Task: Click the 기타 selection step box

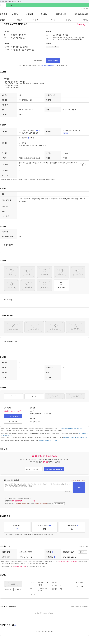Action: coord(76,396)
